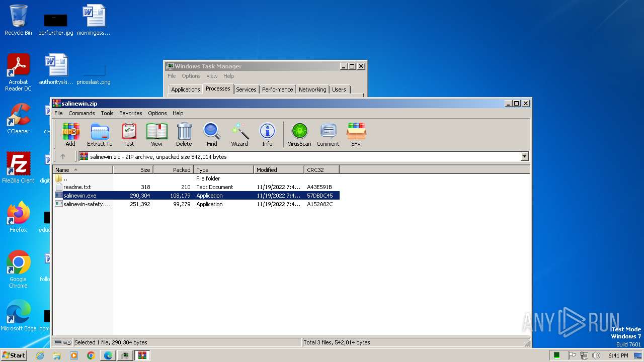This screenshot has height=362, width=644.
Task: Switch to Performance tab in Task Manager
Action: [x=277, y=89]
